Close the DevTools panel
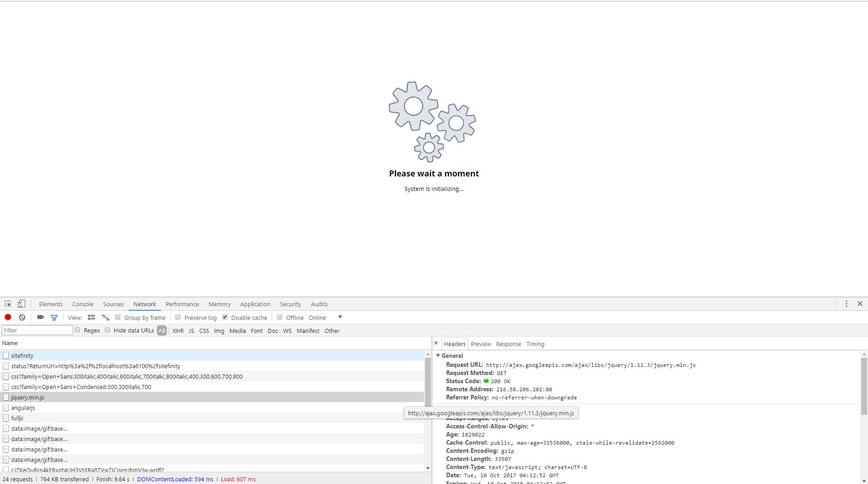 (860, 304)
